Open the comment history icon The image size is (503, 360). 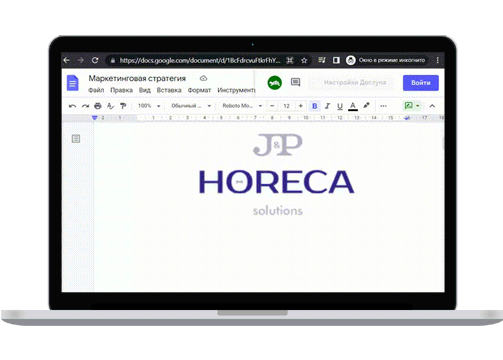click(x=295, y=82)
